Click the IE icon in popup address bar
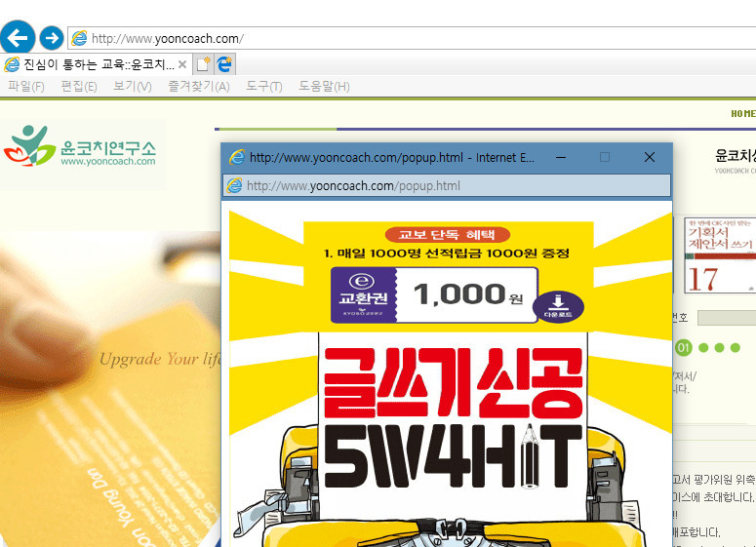The image size is (756, 547). tap(234, 185)
